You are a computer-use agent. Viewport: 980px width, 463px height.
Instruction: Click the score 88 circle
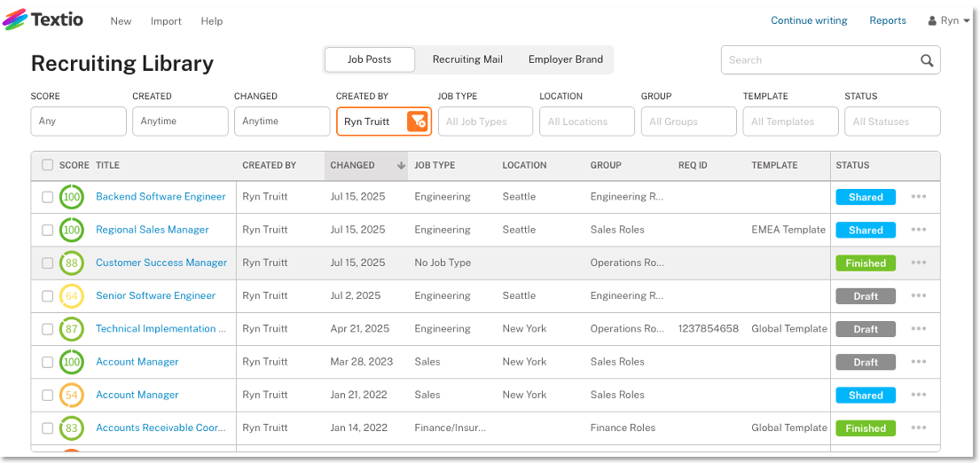coord(72,263)
